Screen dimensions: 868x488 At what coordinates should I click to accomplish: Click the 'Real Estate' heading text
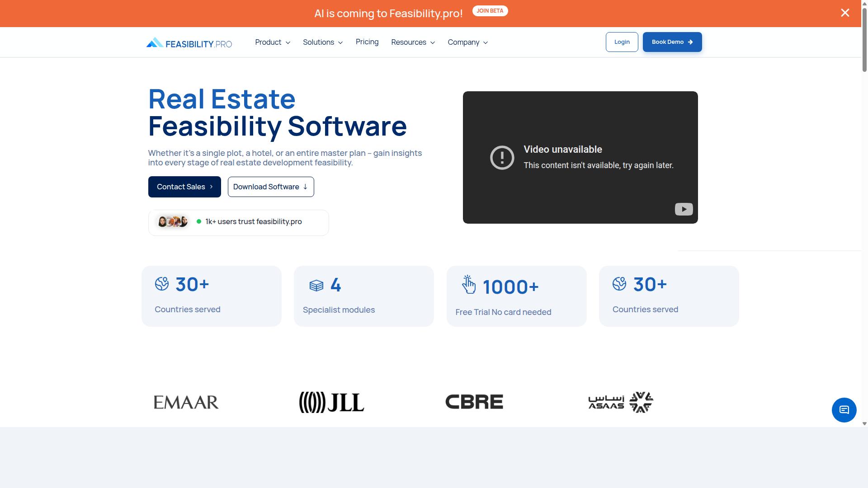tap(222, 99)
